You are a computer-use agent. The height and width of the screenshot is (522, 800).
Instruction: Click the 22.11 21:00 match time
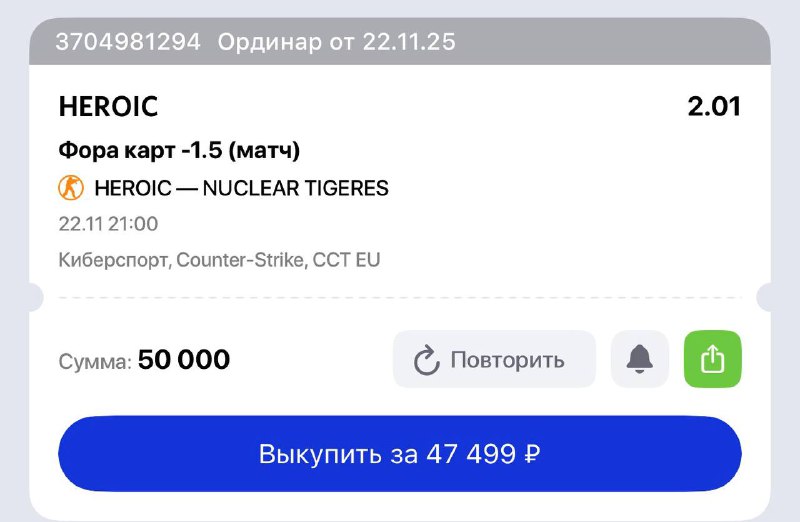tap(108, 224)
